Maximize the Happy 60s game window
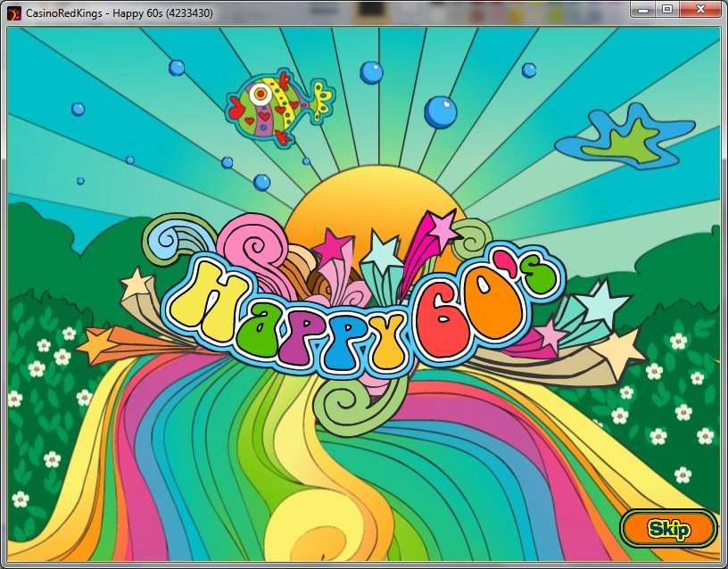The height and width of the screenshot is (569, 728). pos(667,9)
